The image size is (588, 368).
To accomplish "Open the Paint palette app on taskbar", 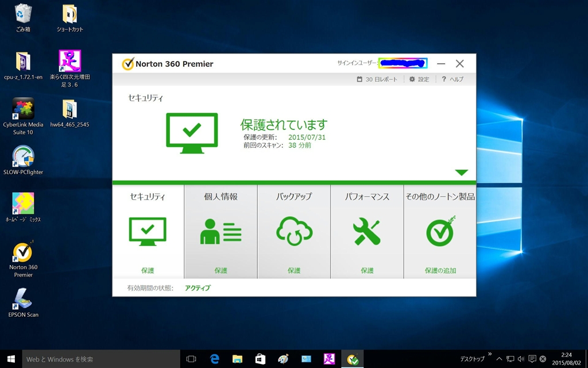I will [x=283, y=359].
